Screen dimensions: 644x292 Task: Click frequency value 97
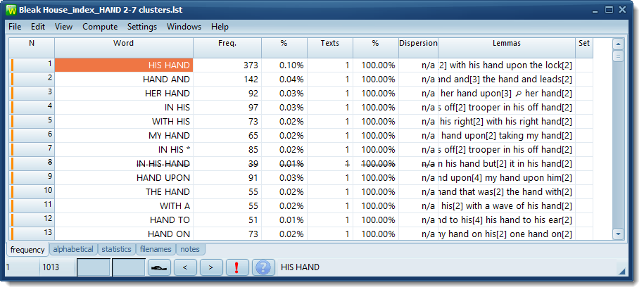pyautogui.click(x=227, y=107)
